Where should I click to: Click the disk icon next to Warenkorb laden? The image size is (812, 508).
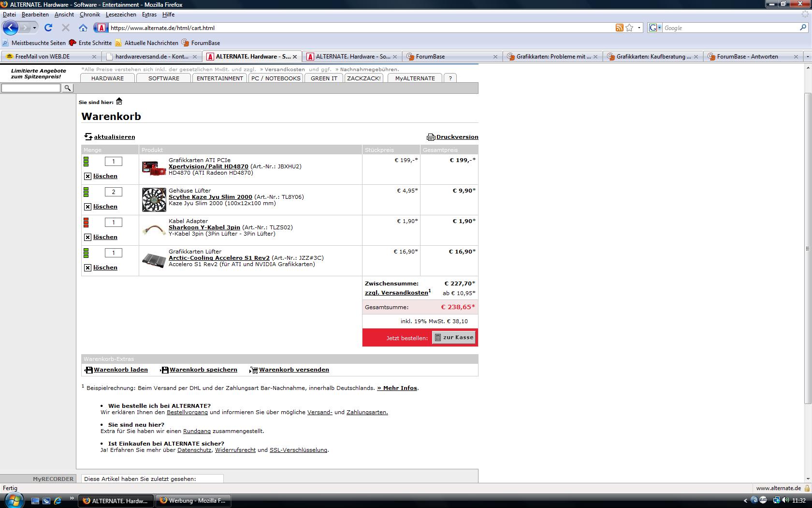[x=88, y=370]
